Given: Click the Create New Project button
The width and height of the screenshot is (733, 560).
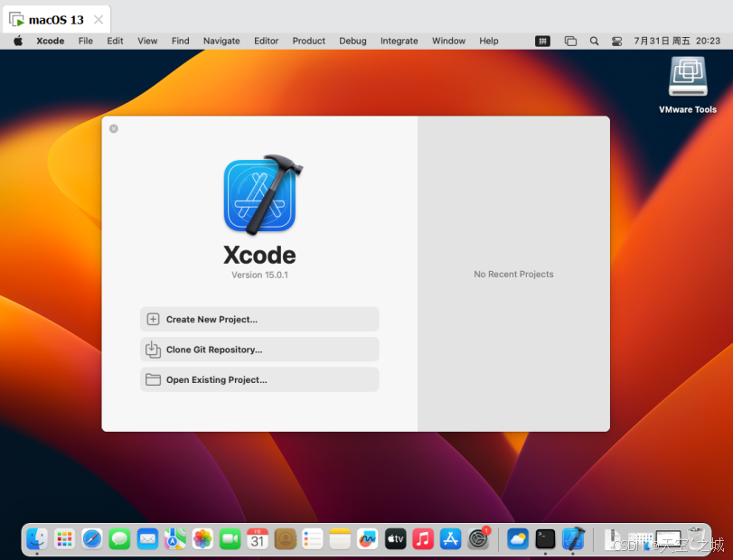Looking at the screenshot, I should click(259, 319).
